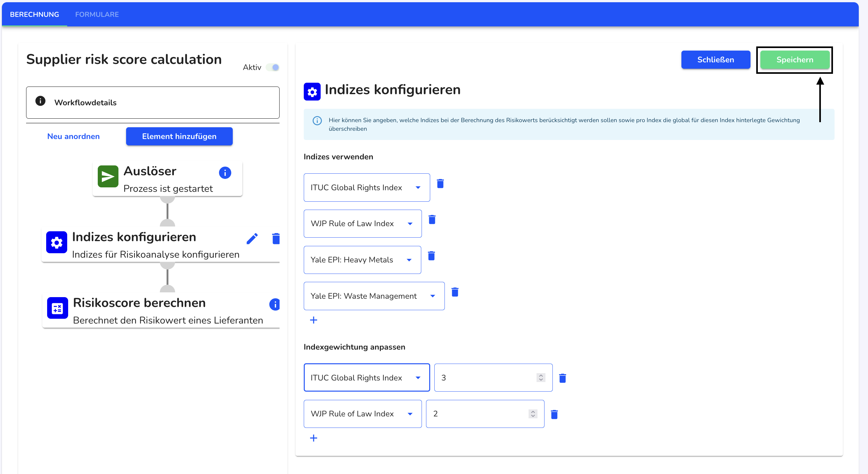Edit the Indizes konfigurieren step with pencil icon
Image resolution: width=868 pixels, height=474 pixels.
tap(252, 239)
